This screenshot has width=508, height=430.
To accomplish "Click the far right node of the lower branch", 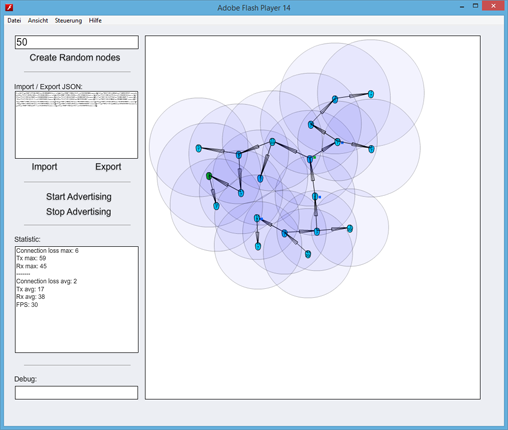I will (350, 229).
